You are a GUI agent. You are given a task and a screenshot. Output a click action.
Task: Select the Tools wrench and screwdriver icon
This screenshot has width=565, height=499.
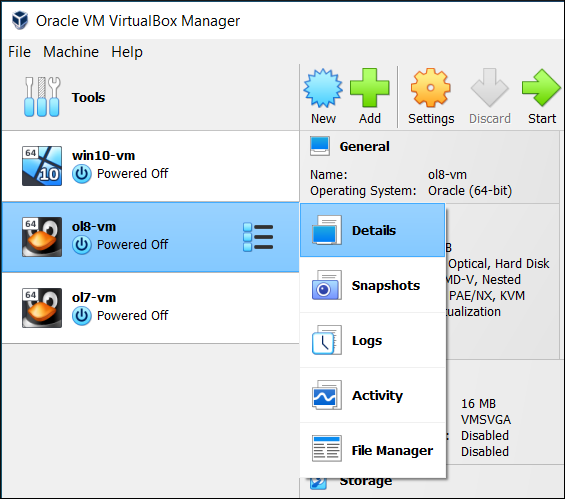[x=42, y=97]
